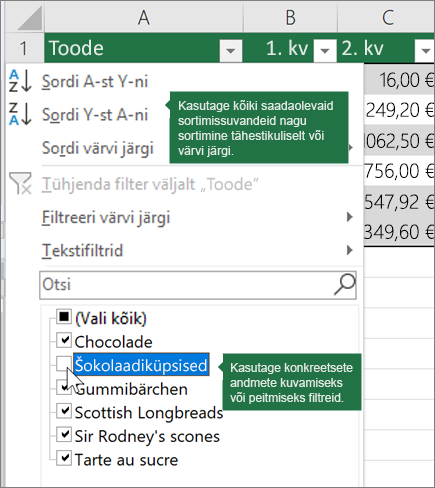Toggle the (Vali kõik) checkbox

[64, 317]
